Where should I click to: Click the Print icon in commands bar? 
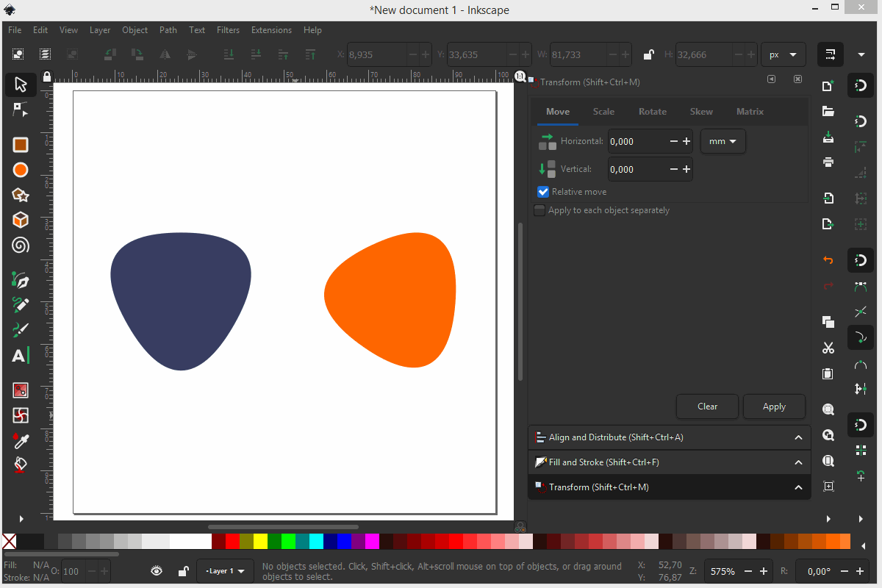[828, 162]
